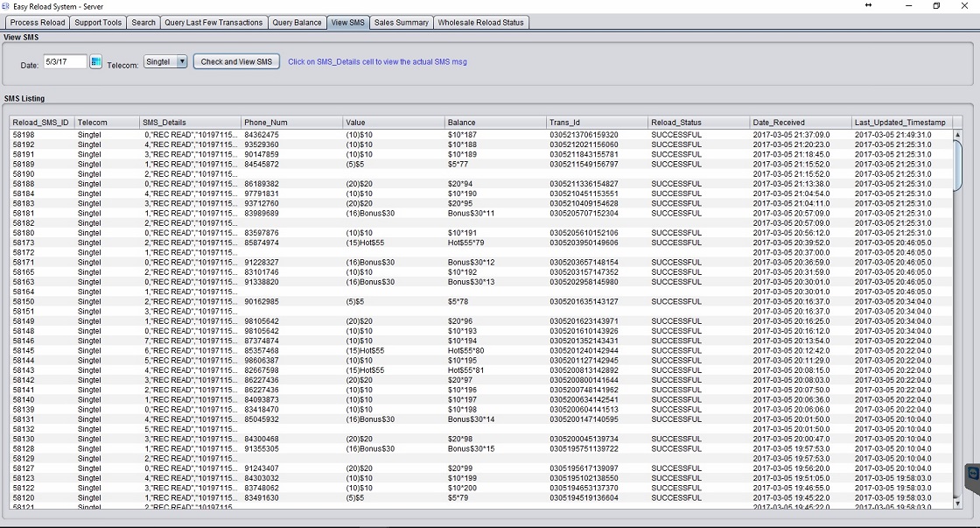The width and height of the screenshot is (980, 528).
Task: Open the date picker calendar icon
Action: (95, 61)
